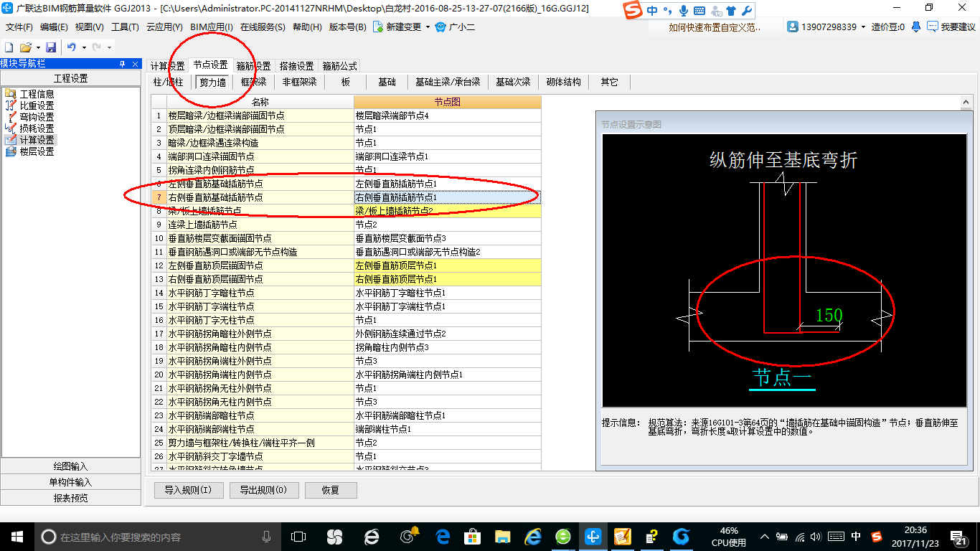This screenshot has height=551, width=980.
Task: Click the Undo arrow icon
Action: pyautogui.click(x=72, y=47)
